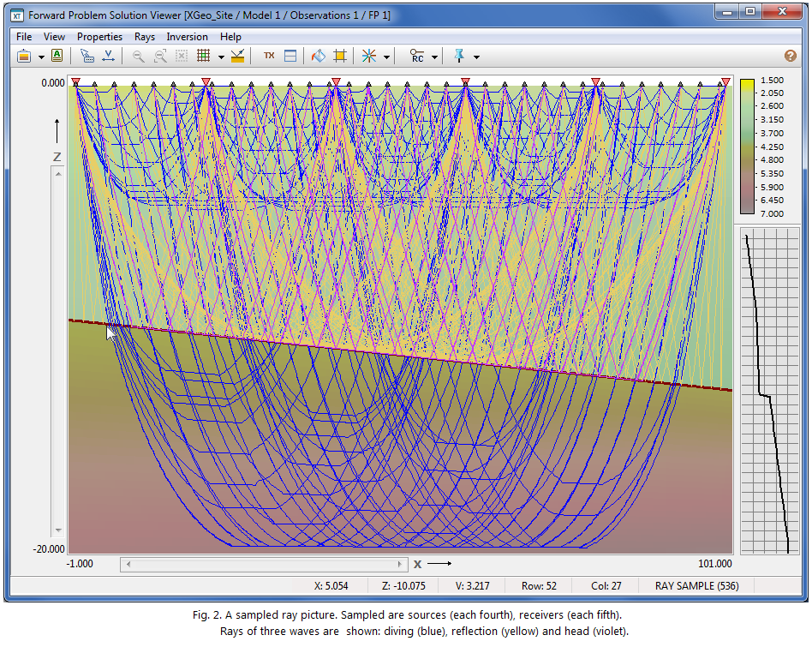Toggle the grid display icon
The height and width of the screenshot is (647, 812).
(203, 56)
